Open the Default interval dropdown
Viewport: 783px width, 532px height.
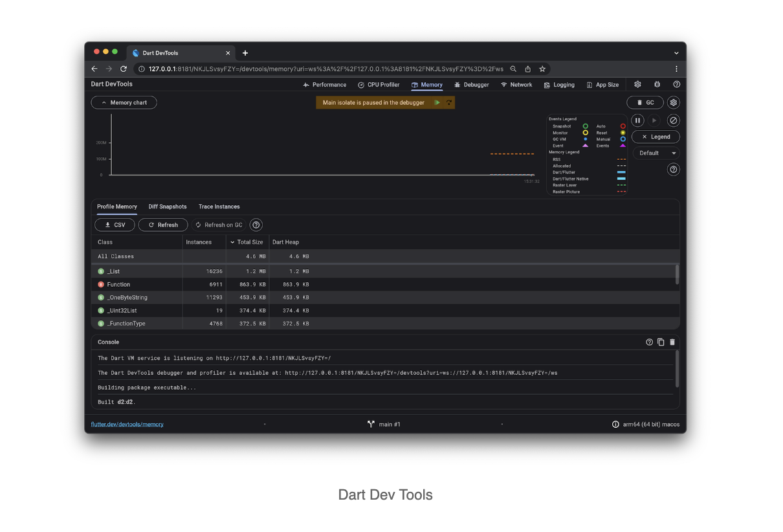coord(656,153)
